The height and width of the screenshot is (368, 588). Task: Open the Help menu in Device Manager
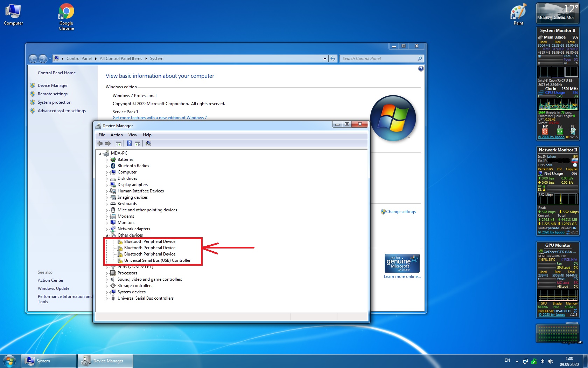(x=147, y=135)
